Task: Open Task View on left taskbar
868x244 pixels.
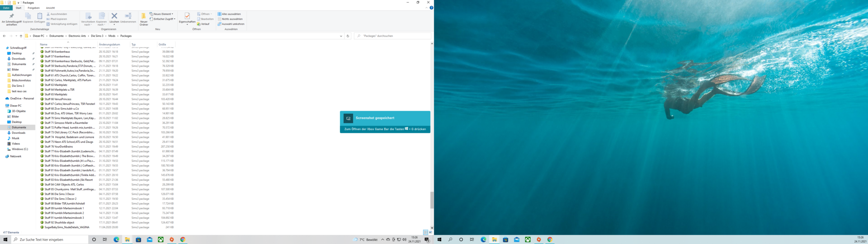Action: click(x=105, y=239)
